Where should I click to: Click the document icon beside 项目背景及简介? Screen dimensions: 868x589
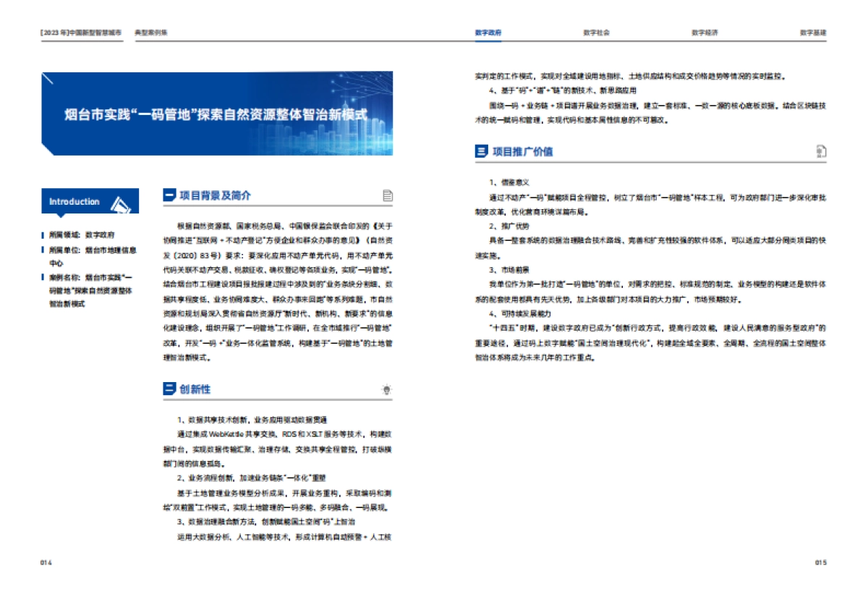tap(389, 194)
